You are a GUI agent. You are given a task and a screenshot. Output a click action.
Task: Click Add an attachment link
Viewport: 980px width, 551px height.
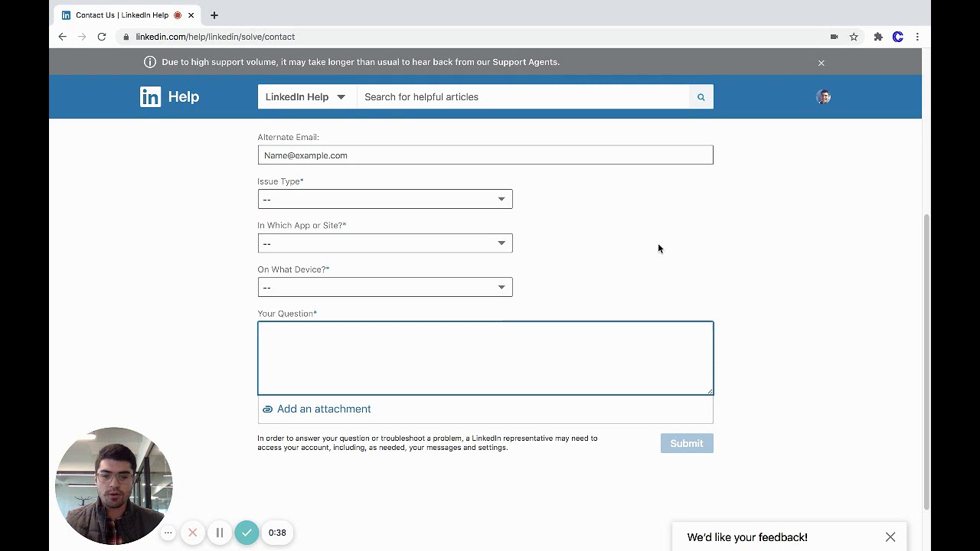coord(316,409)
